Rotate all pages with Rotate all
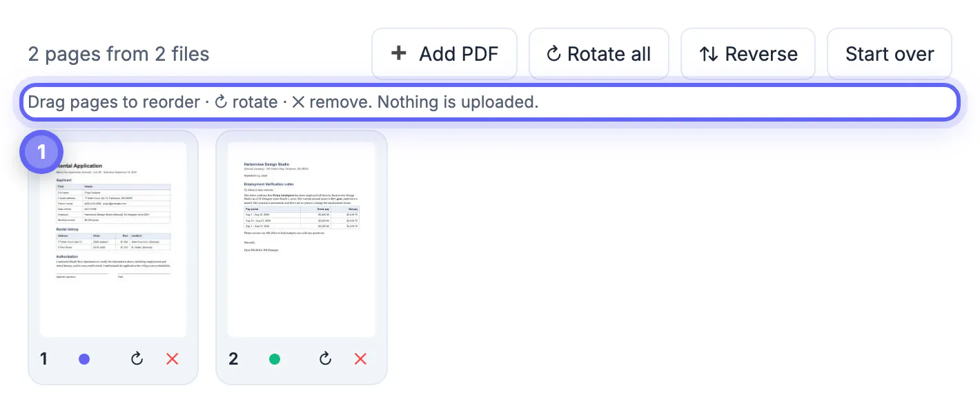 pos(598,54)
